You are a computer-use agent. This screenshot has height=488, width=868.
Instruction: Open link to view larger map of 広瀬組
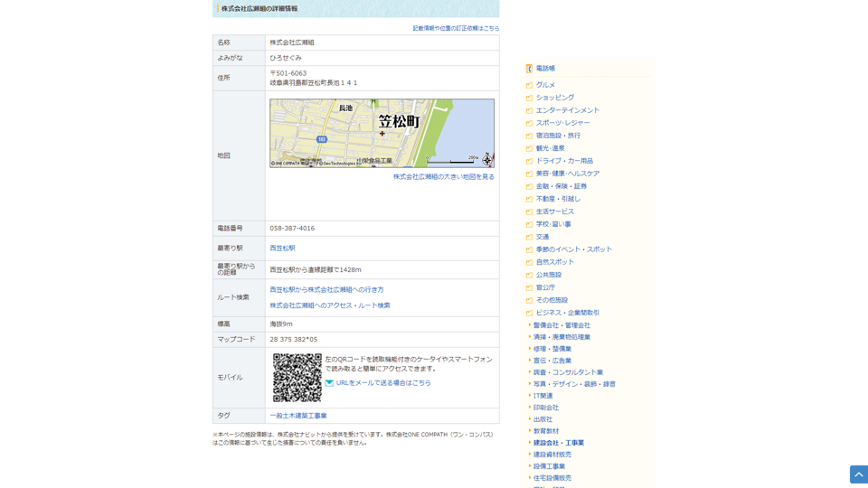coord(443,177)
